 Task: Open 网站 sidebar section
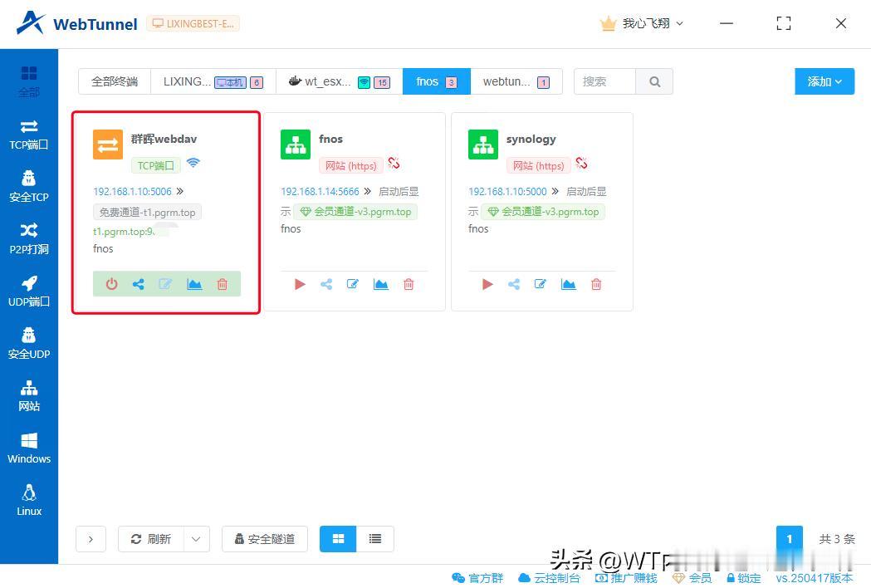coord(29,396)
